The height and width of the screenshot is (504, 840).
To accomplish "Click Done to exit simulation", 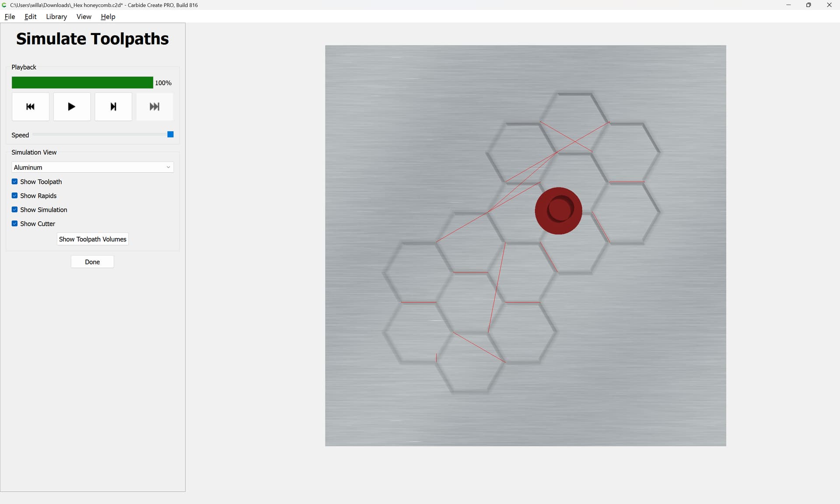I will [92, 262].
